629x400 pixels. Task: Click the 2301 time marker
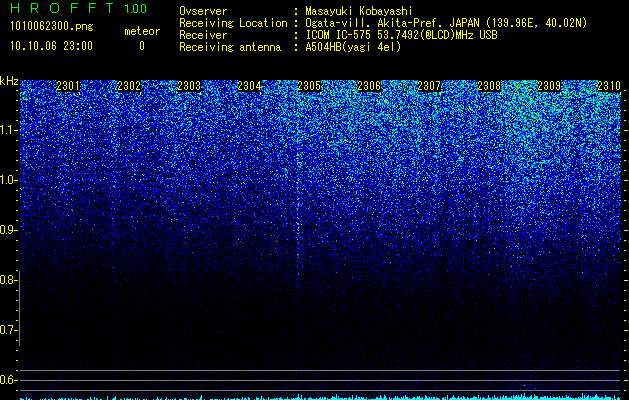(x=68, y=86)
